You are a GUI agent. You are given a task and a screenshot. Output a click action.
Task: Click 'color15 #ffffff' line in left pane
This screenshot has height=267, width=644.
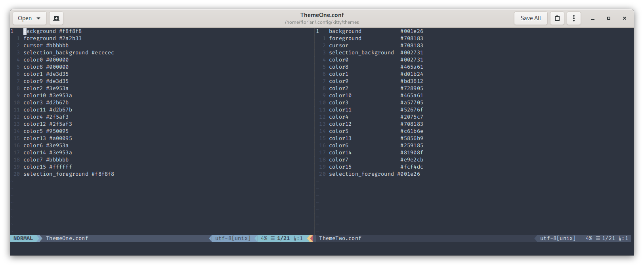point(48,167)
